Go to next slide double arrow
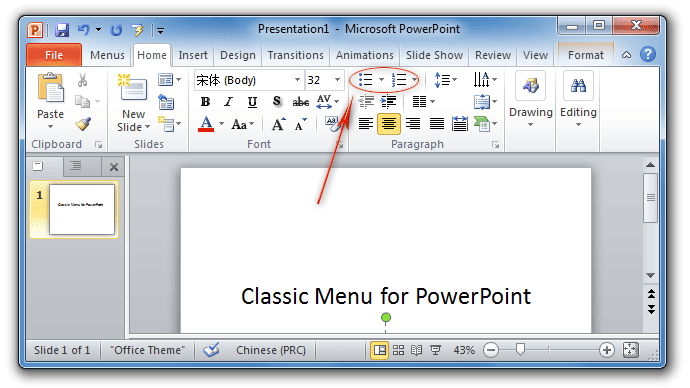 (x=651, y=309)
